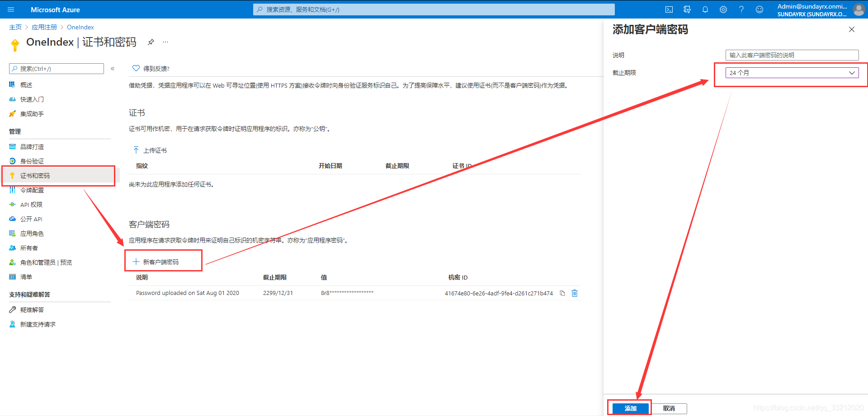The image size is (868, 416).
Task: Click the feedback smiley icon
Action: click(759, 9)
